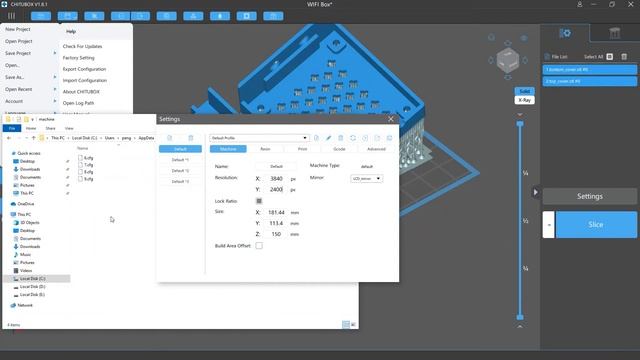Image resolution: width=640 pixels, height=360 pixels.
Task: Click the undo arrow toolbar button
Action: tap(121, 16)
